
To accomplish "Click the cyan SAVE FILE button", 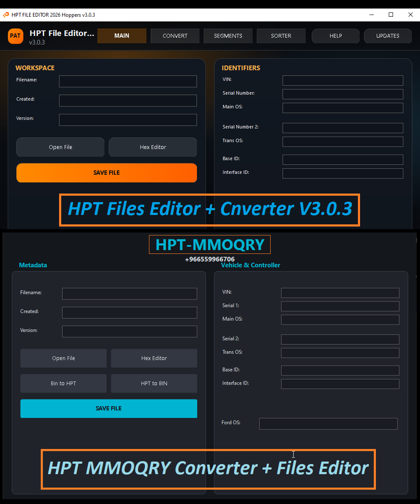I will click(109, 409).
